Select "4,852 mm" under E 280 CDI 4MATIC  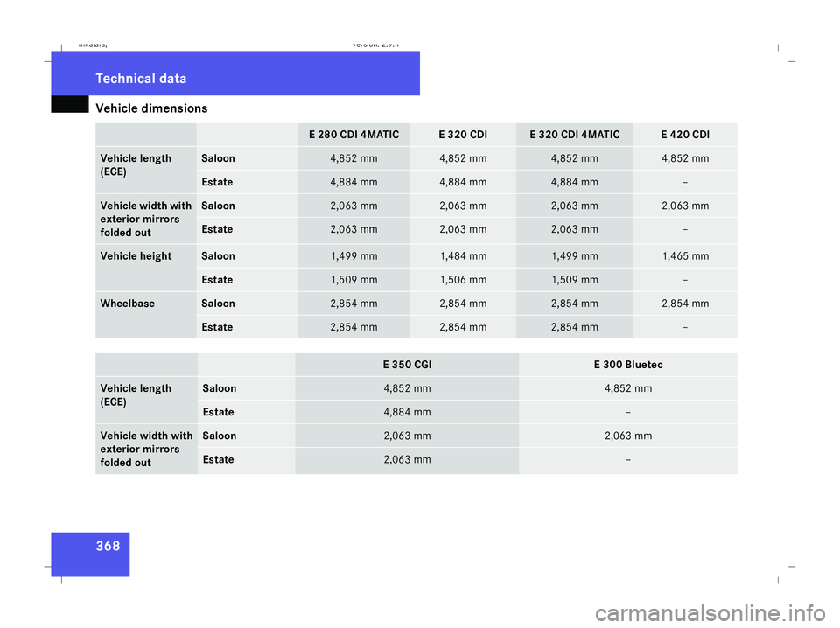[353, 158]
